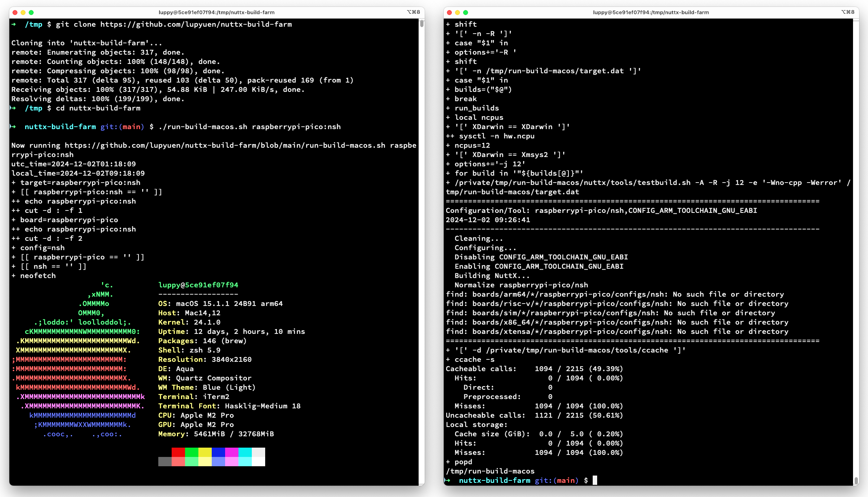Click the 'Resolution: 3840x2160' line
This screenshot has width=868, height=497.
pyautogui.click(x=205, y=359)
